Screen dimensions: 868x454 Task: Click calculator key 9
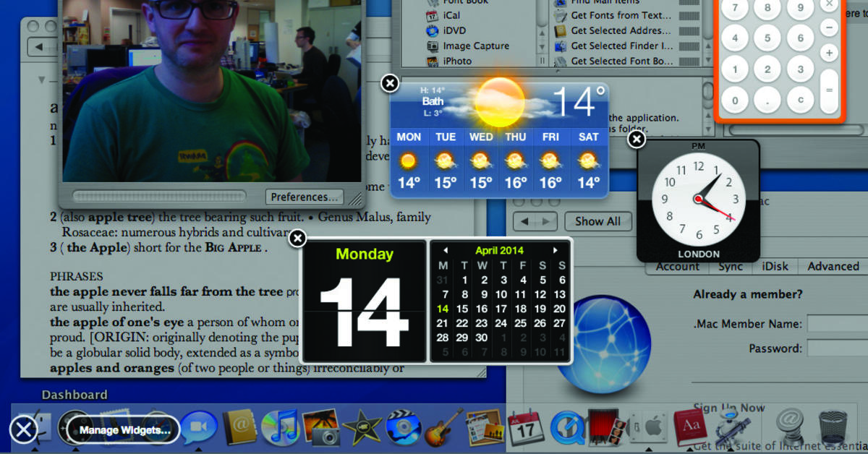[x=800, y=9]
